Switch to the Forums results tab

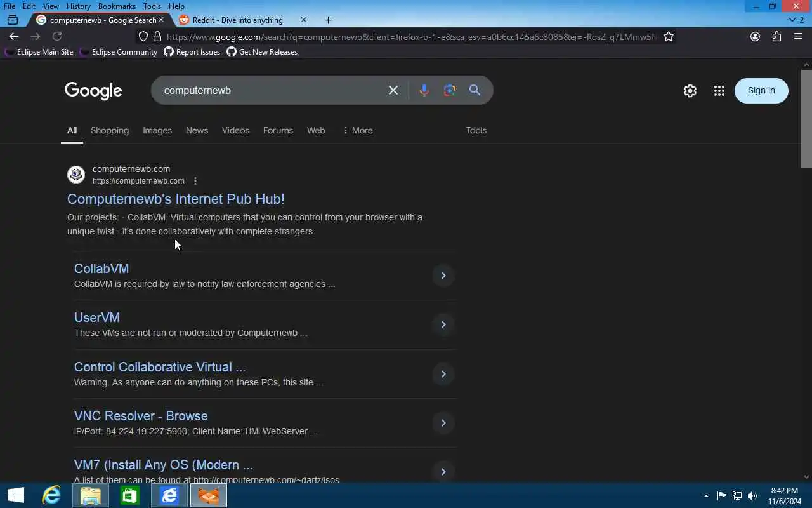(278, 130)
